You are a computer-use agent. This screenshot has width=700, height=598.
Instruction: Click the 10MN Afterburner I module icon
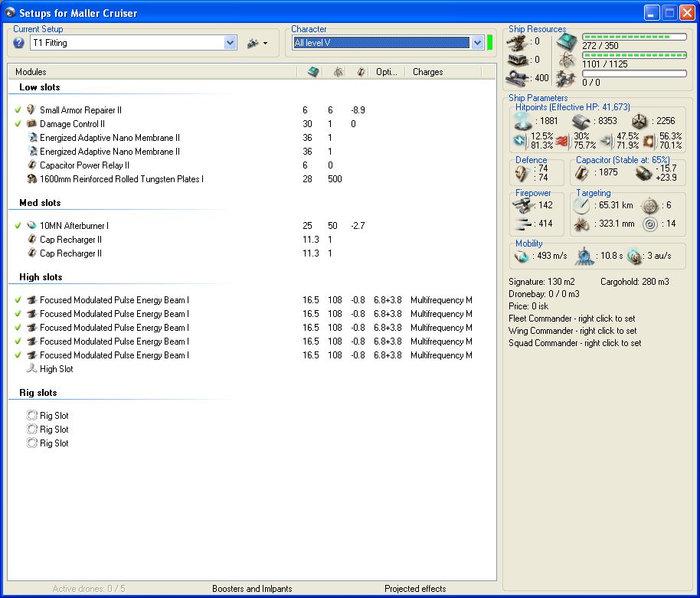(x=31, y=225)
